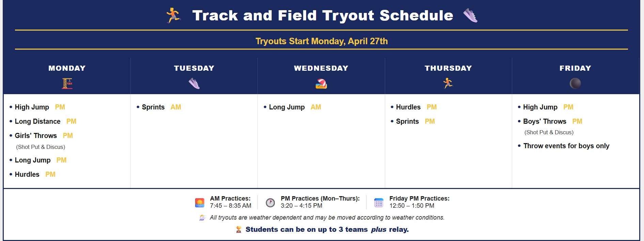Click the sand pit icon under Wednesday
This screenshot has height=241, width=644.
coord(321,84)
